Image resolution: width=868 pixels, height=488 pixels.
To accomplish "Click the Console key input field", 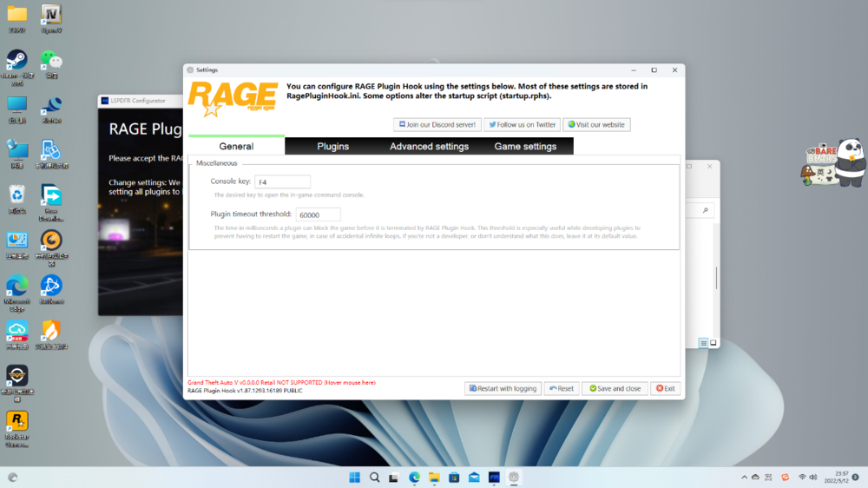I will click(282, 181).
